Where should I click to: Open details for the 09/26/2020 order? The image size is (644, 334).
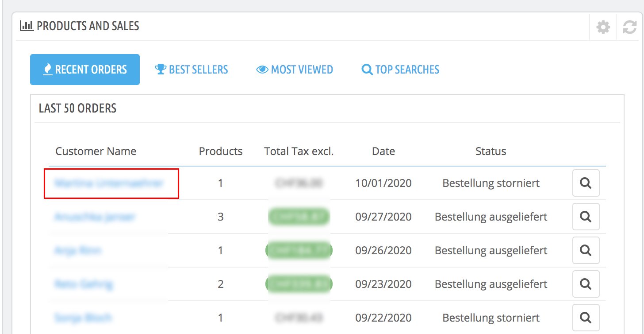(x=586, y=250)
